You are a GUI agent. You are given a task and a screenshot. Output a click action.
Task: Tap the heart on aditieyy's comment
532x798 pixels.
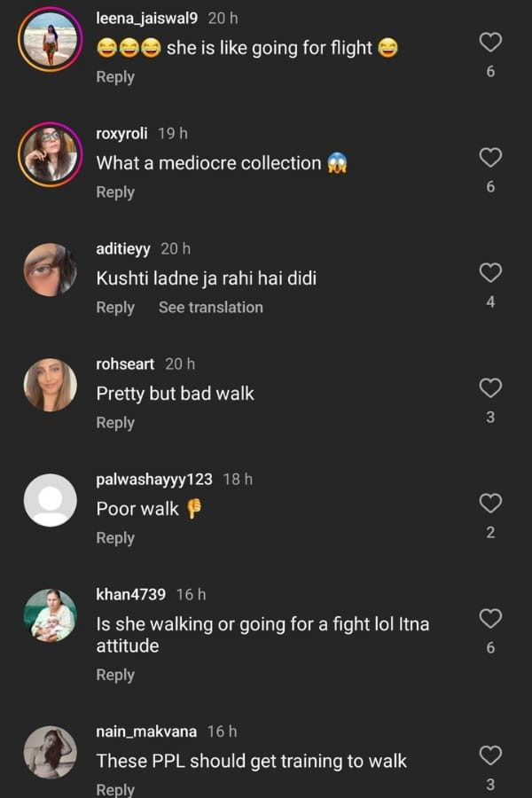pyautogui.click(x=490, y=274)
